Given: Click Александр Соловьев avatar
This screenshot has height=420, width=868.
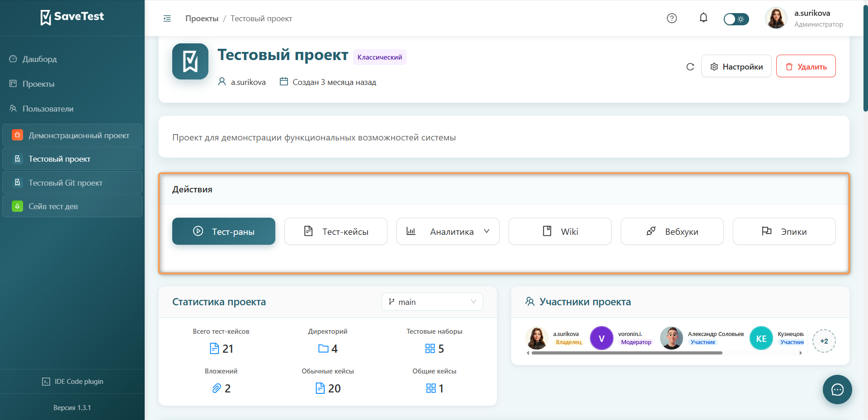Looking at the screenshot, I should pyautogui.click(x=671, y=338).
